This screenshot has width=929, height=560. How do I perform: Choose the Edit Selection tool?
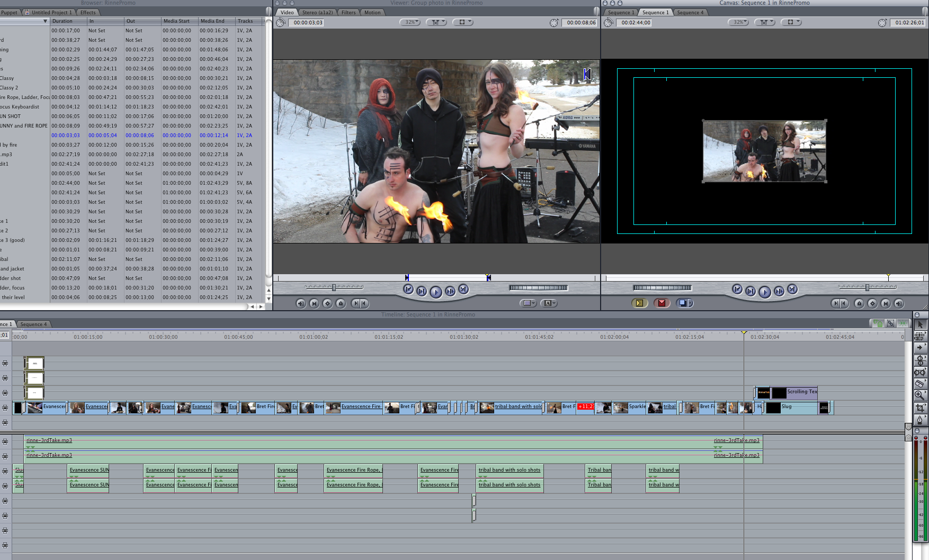tap(920, 336)
